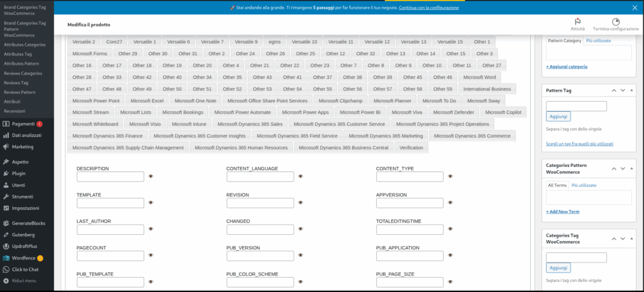This screenshot has width=644, height=292.
Task: Open All Terms tab in Categories Pattern
Action: (x=557, y=185)
